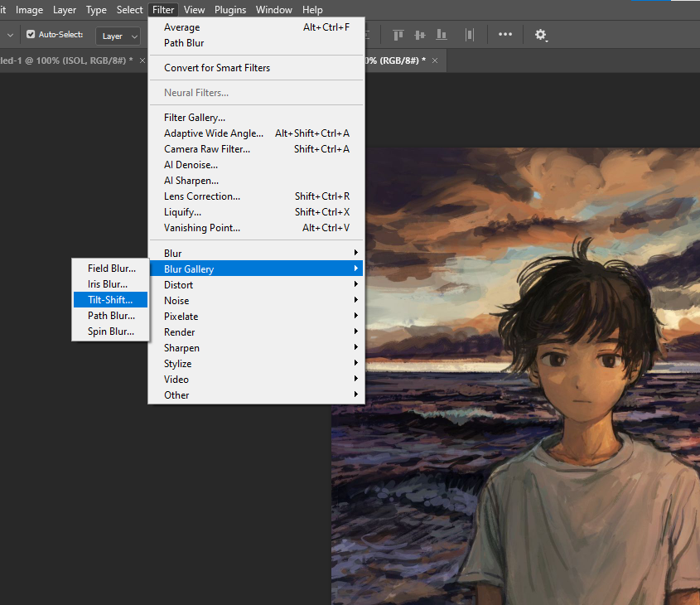Click the align top edges icon
Image resolution: width=700 pixels, height=605 pixels.
(x=398, y=35)
